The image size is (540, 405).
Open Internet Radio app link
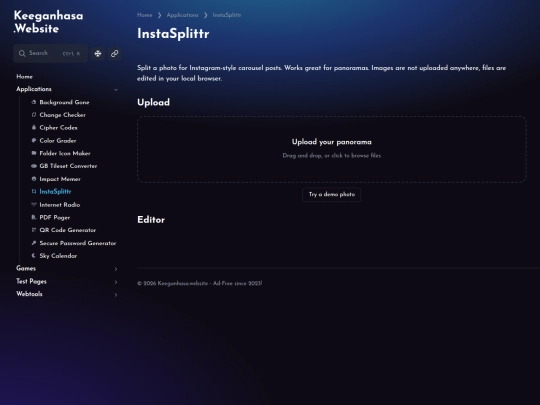click(x=60, y=205)
